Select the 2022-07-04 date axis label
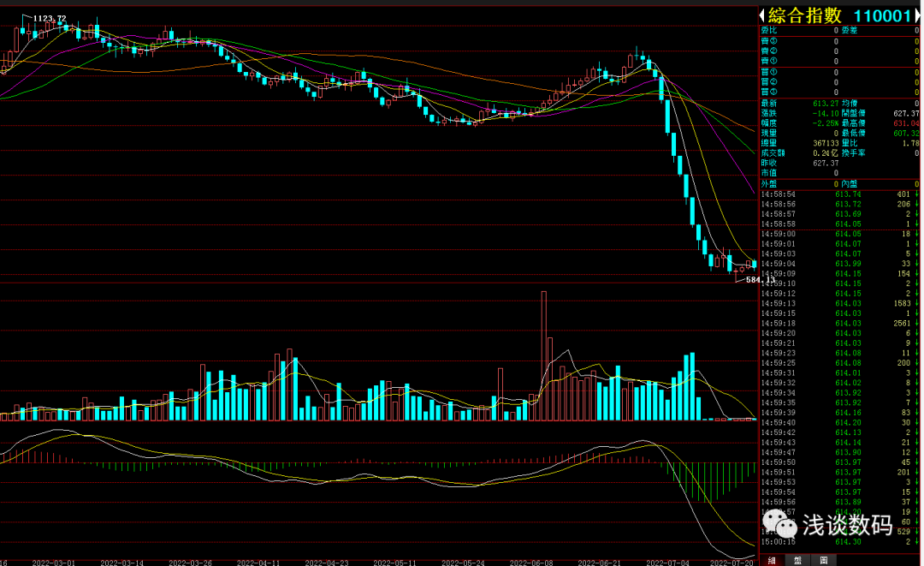 (667, 563)
